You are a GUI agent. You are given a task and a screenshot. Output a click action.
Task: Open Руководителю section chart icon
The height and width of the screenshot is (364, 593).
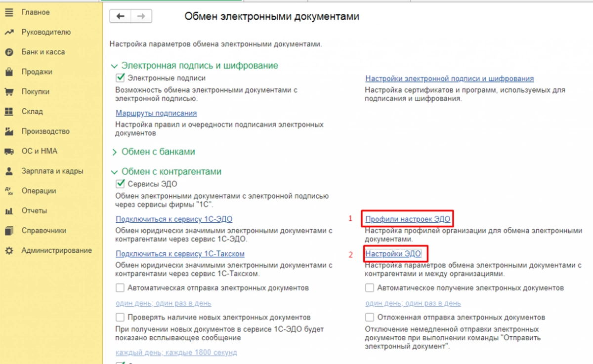pyautogui.click(x=8, y=32)
